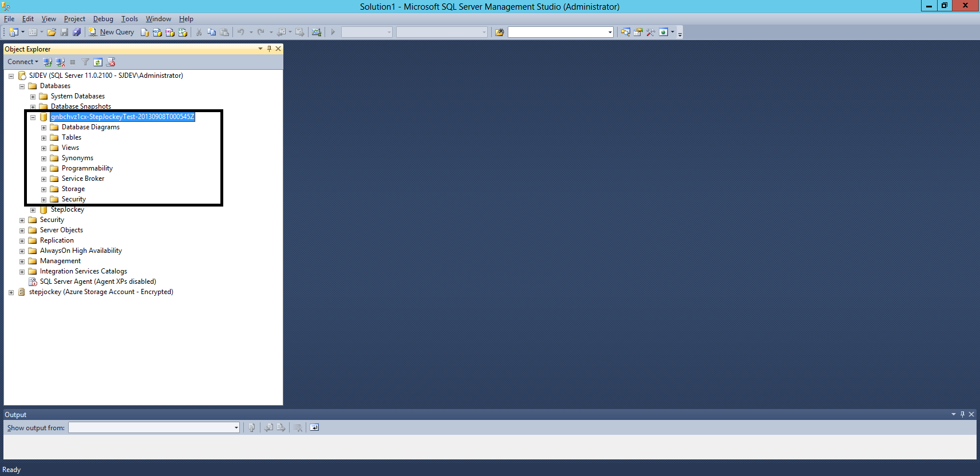Collapse the SJDEV server node
The image size is (980, 476).
tap(11, 76)
